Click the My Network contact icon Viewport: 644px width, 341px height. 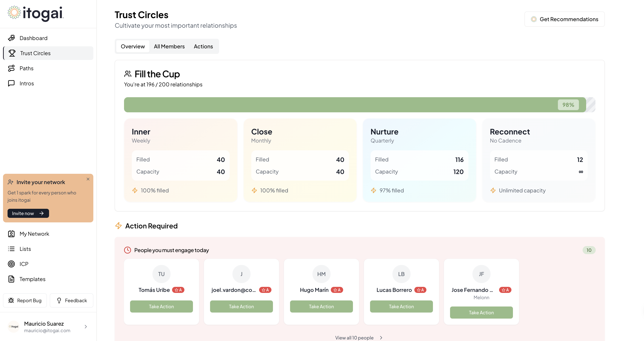(x=12, y=234)
